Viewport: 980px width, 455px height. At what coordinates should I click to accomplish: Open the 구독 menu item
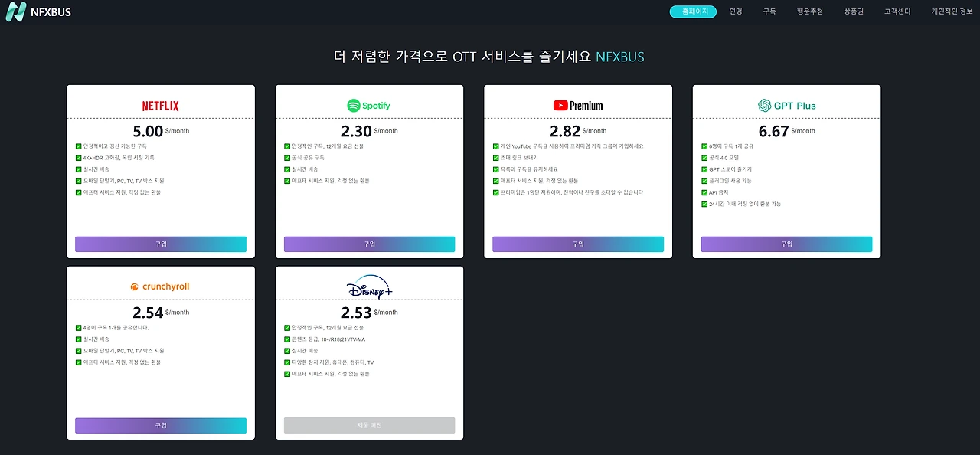tap(769, 11)
